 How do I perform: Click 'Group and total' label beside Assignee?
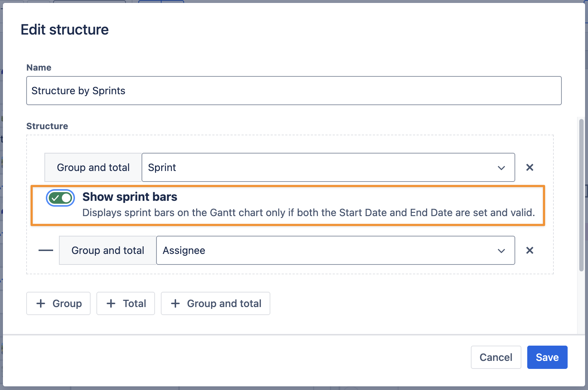coord(108,250)
